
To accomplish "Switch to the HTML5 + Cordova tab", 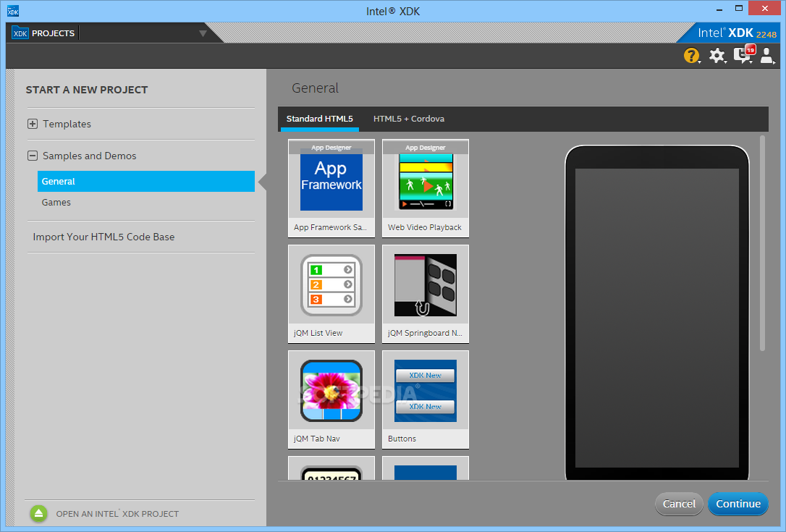I will click(408, 119).
